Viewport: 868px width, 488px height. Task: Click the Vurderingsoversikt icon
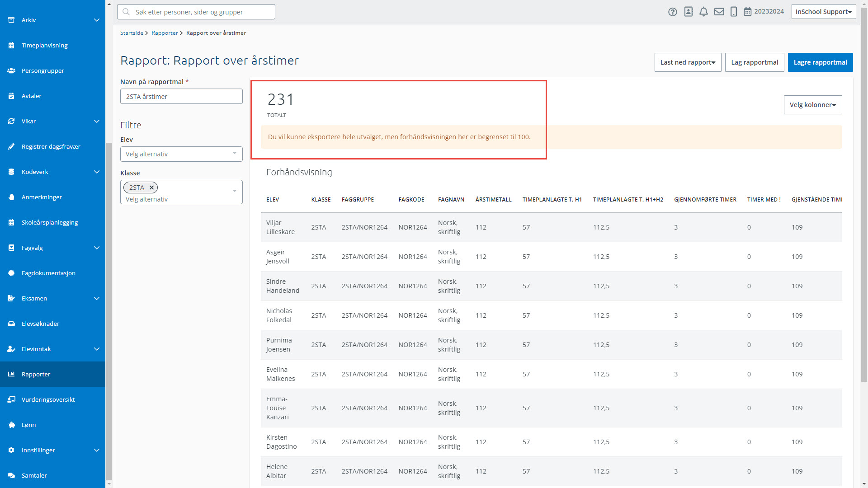11,399
